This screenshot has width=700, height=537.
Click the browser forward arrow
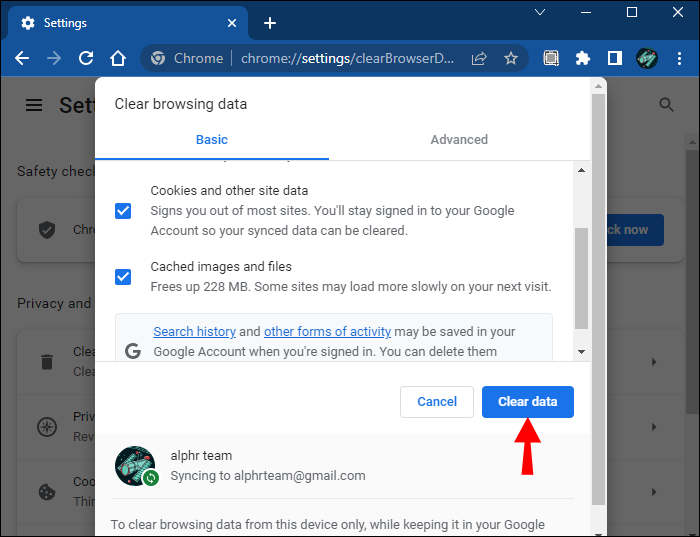click(x=54, y=58)
